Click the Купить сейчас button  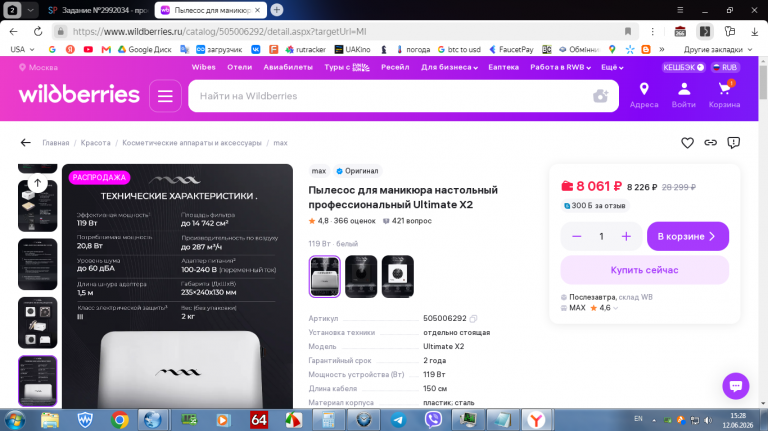tap(644, 270)
